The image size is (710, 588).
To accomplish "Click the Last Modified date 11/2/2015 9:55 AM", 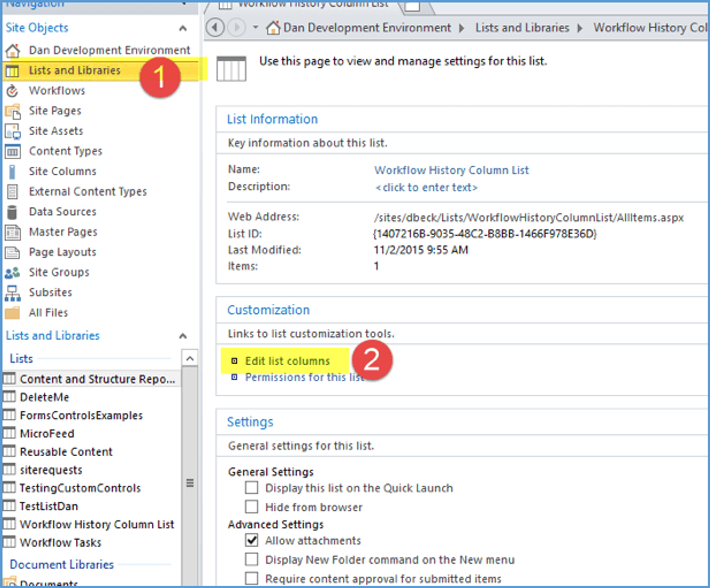I will pyautogui.click(x=420, y=250).
